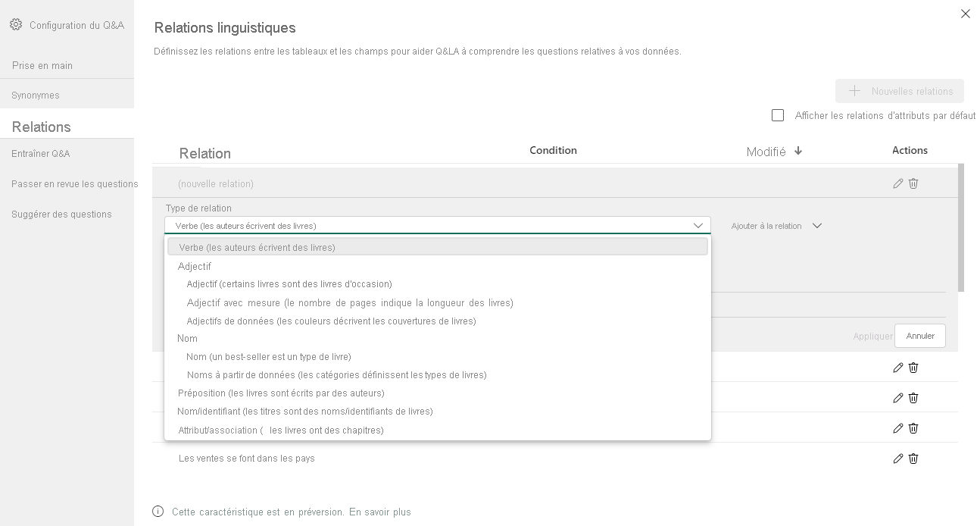Click the Appliquer button

(x=872, y=337)
